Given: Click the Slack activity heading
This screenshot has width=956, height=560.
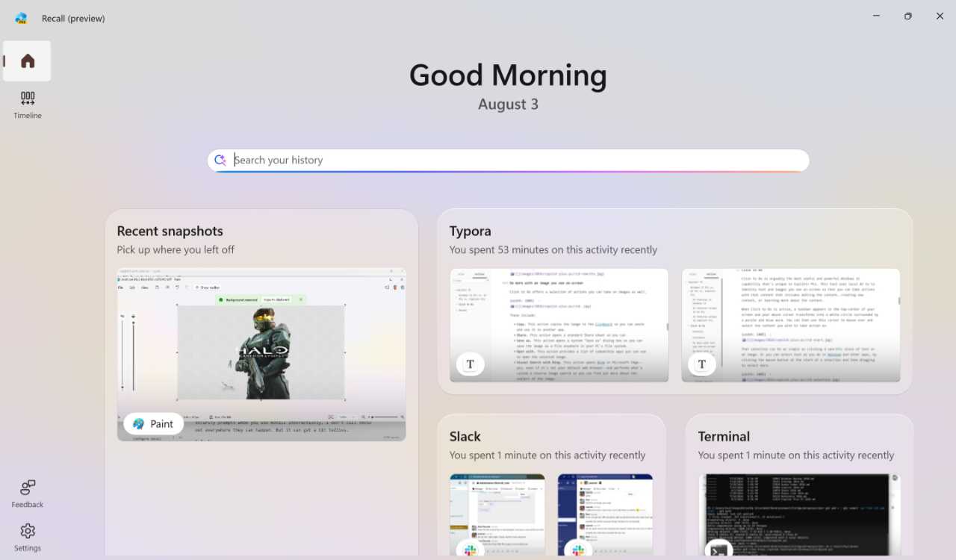Looking at the screenshot, I should 465,437.
